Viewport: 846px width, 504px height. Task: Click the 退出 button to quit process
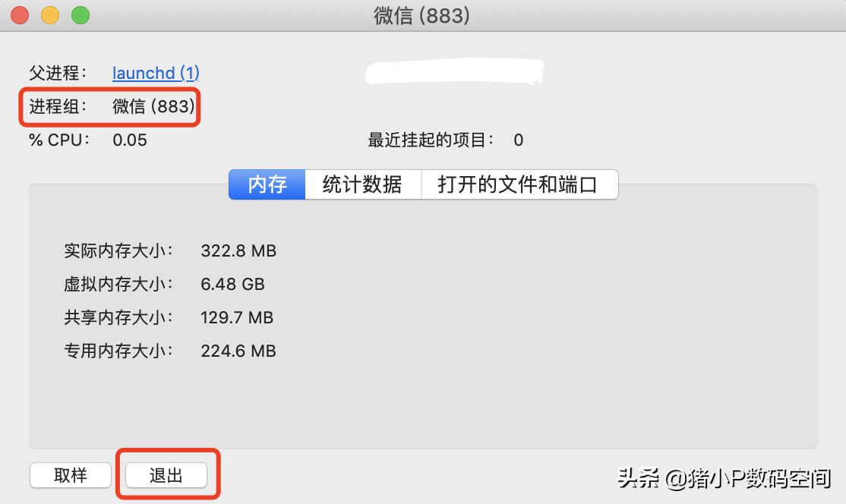tap(166, 475)
